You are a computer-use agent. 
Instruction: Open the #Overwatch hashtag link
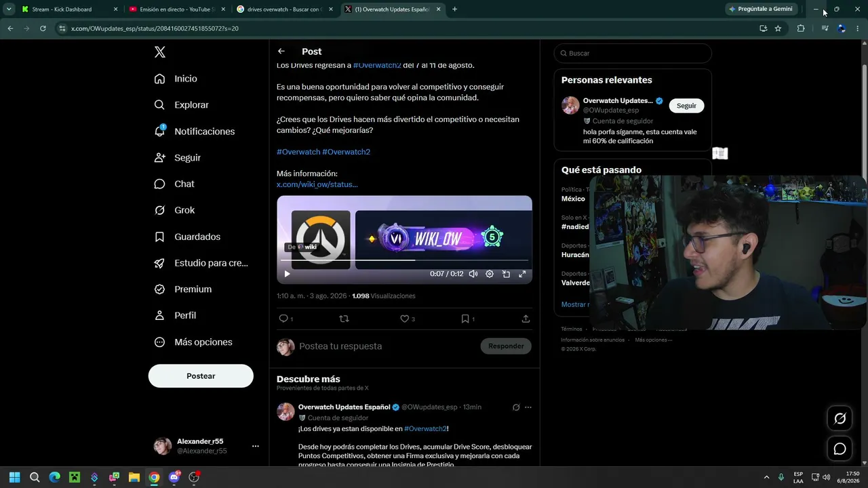298,152
